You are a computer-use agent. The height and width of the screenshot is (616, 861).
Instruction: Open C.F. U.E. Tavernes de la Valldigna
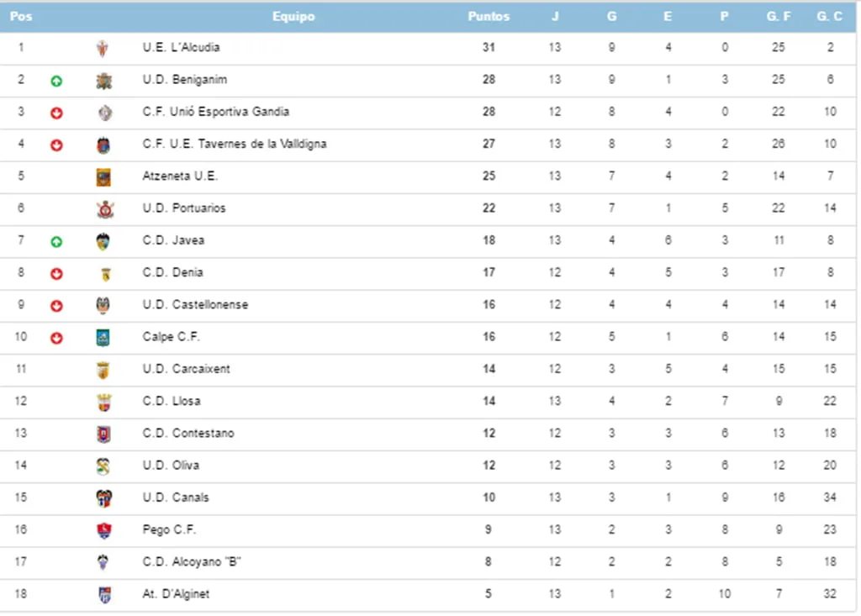pyautogui.click(x=235, y=144)
